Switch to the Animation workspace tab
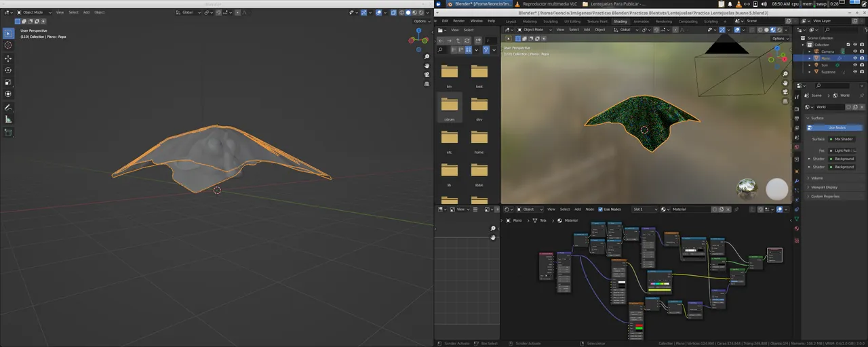 (x=641, y=21)
